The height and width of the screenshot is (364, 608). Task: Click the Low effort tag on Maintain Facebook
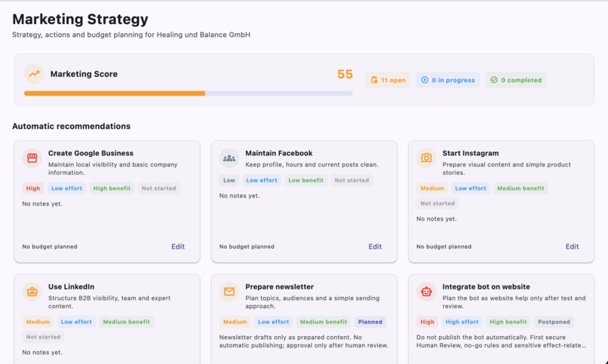click(262, 180)
